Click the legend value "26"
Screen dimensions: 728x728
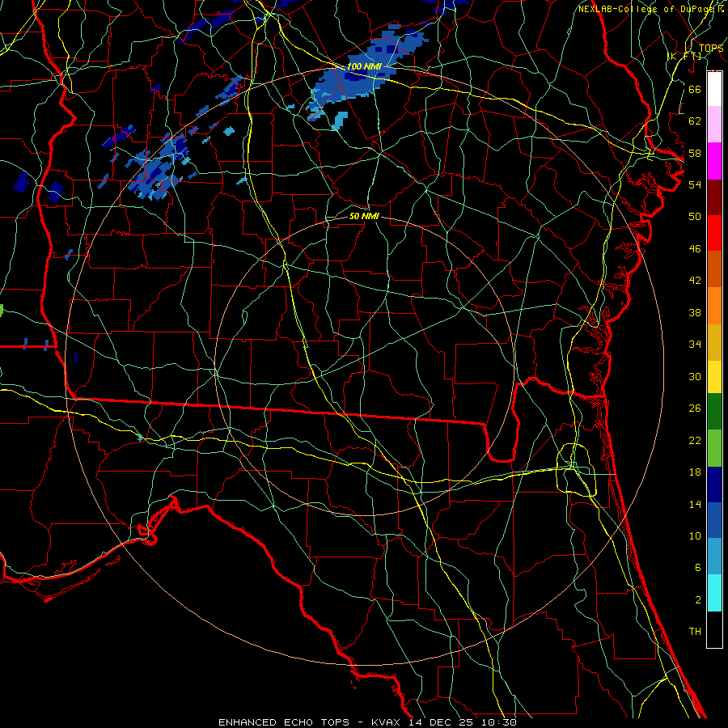(695, 408)
